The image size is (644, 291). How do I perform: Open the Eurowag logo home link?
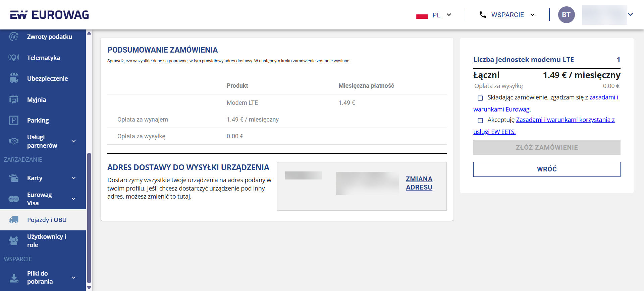(50, 15)
